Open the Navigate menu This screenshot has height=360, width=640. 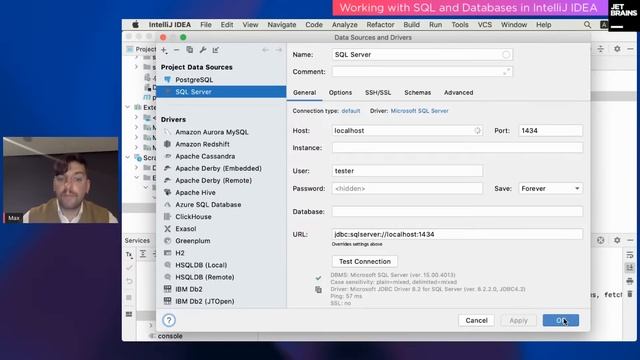coord(282,25)
